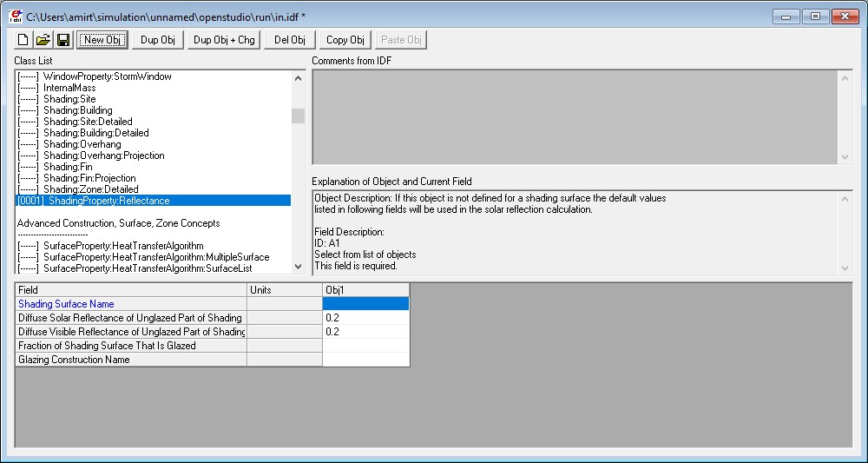Viewport: 868px width, 463px height.
Task: Click Diffuse Solar Reflectance value 0.2
Action: [x=366, y=318]
